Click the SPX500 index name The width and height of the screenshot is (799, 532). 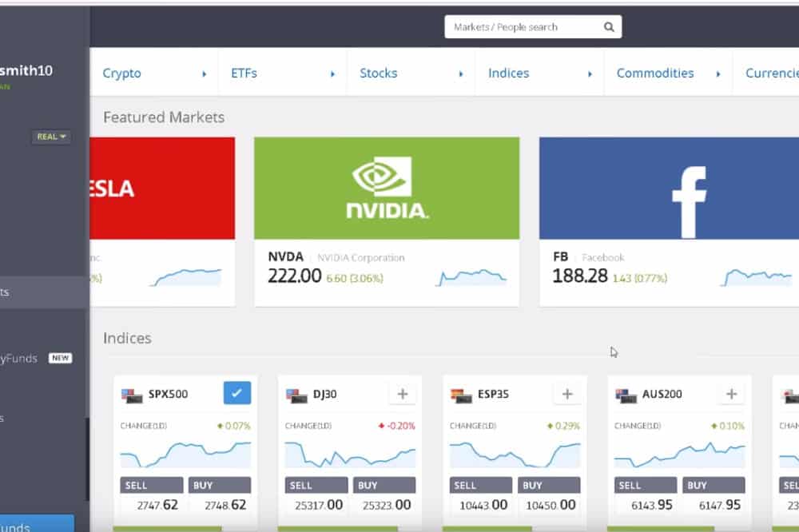(168, 394)
